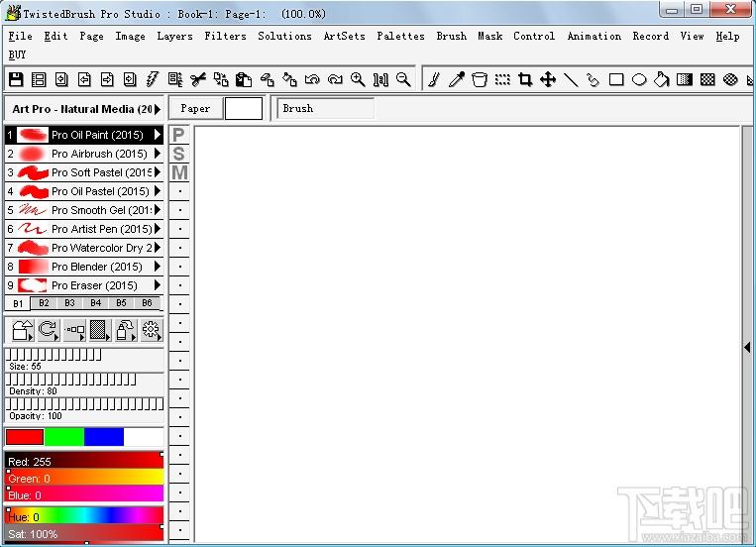Open the File menu
The image size is (756, 547).
[x=20, y=37]
